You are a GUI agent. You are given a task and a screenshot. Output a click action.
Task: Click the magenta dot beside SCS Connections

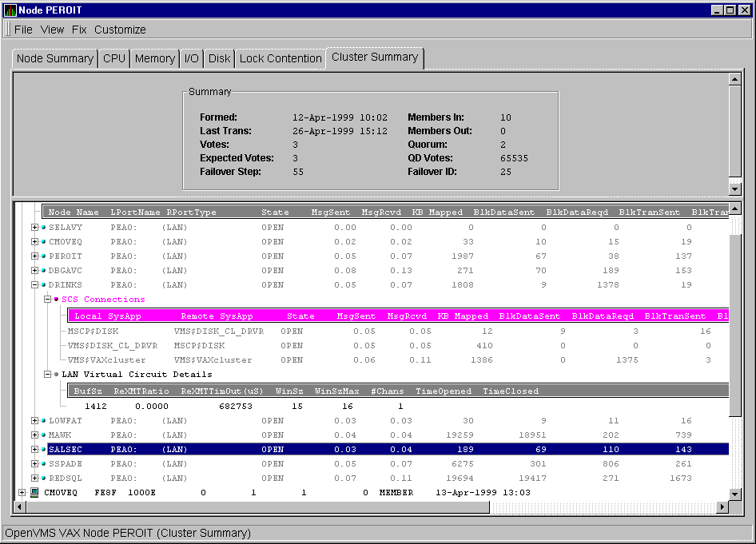[x=57, y=300]
